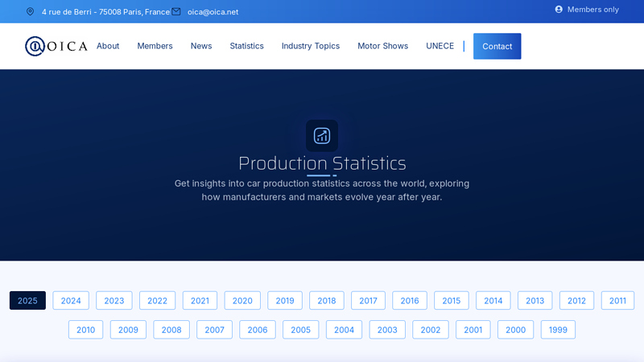Select the 2001 year tab
644x362 pixels.
tap(473, 330)
